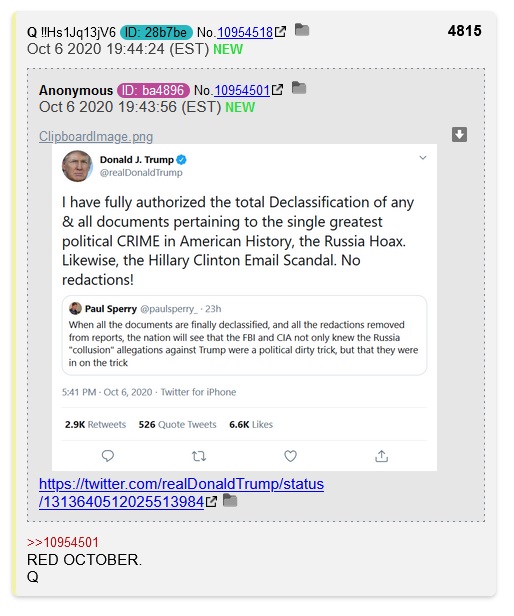The image size is (514, 616).
Task: Select the teal ID: 28b7be badge
Action: [156, 32]
